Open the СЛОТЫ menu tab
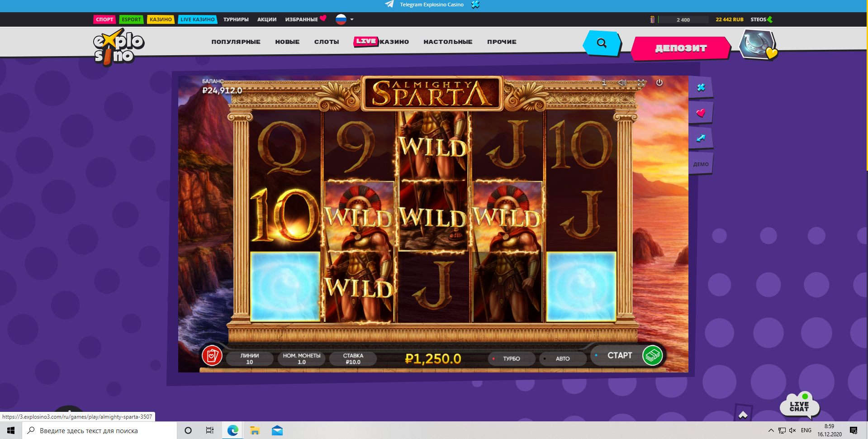Image resolution: width=868 pixels, height=439 pixels. [x=327, y=42]
